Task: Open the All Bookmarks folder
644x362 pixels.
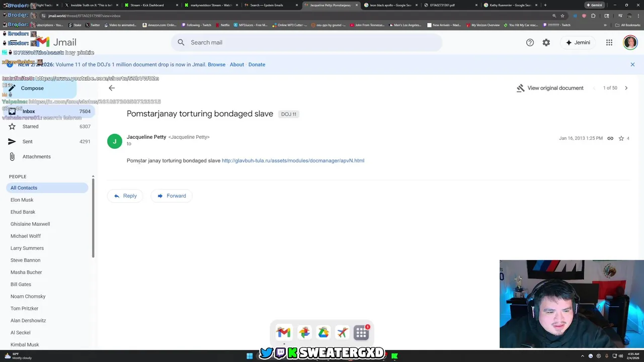Action: click(628, 25)
